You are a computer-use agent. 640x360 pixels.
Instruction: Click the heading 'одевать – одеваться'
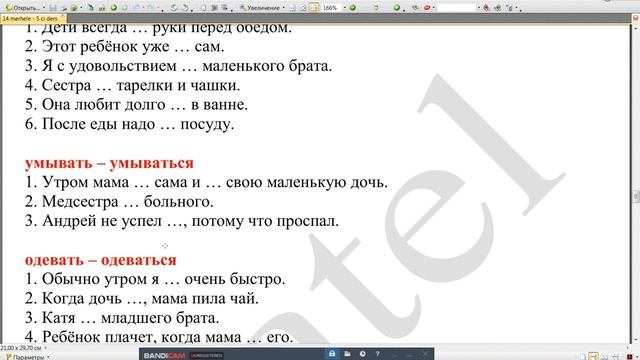(x=100, y=260)
